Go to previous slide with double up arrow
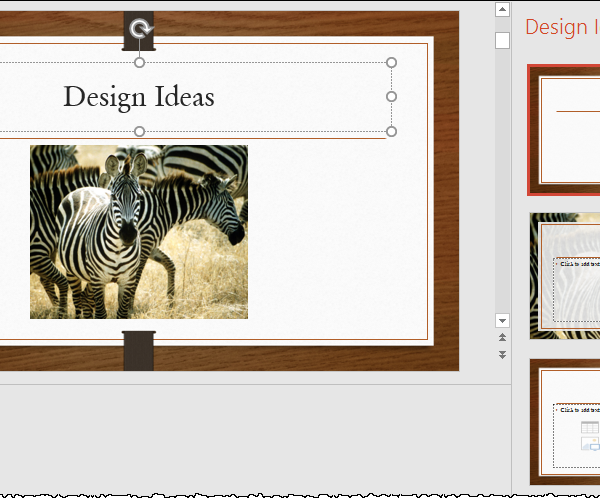The image size is (600, 502). pos(502,337)
